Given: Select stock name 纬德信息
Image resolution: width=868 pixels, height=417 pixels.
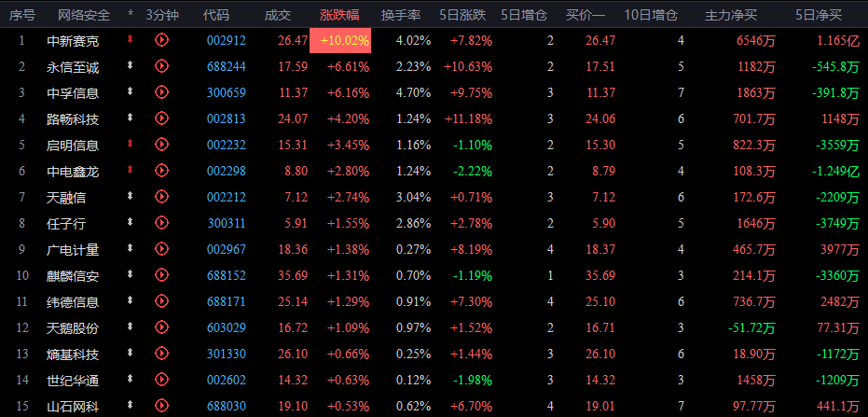Looking at the screenshot, I should (73, 301).
